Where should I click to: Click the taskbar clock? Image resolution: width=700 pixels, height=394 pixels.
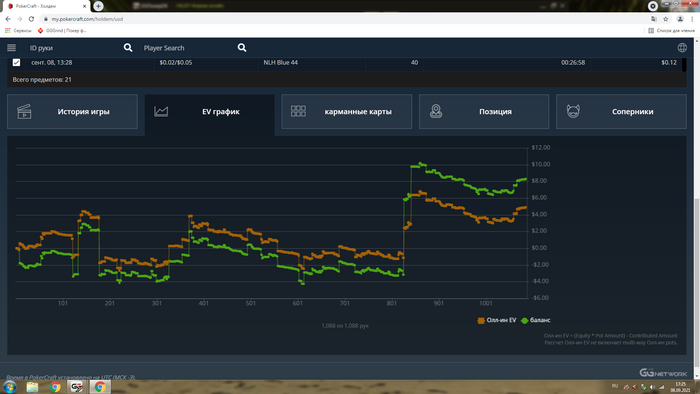pyautogui.click(x=681, y=387)
